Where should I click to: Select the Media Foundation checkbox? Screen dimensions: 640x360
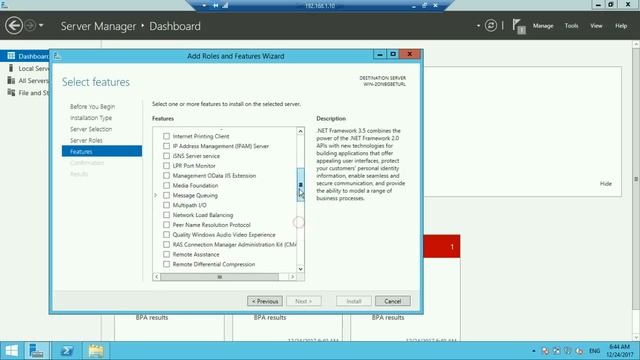pos(166,185)
